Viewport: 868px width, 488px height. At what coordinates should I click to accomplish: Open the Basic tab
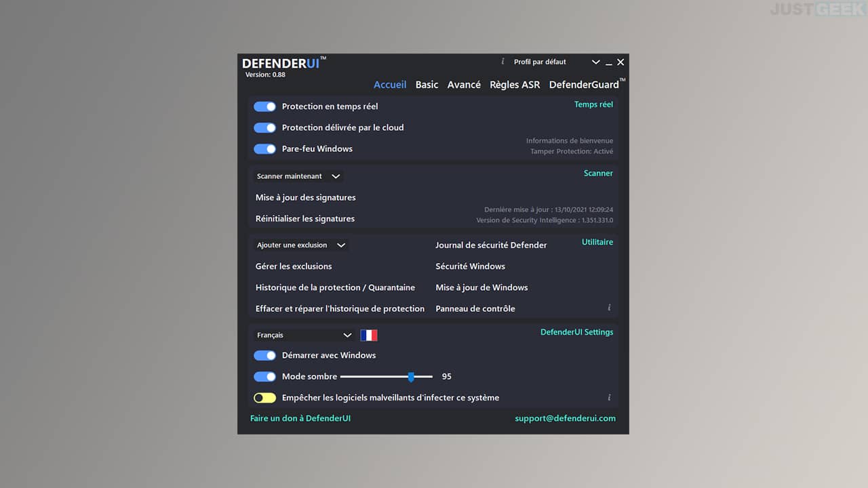click(x=427, y=85)
